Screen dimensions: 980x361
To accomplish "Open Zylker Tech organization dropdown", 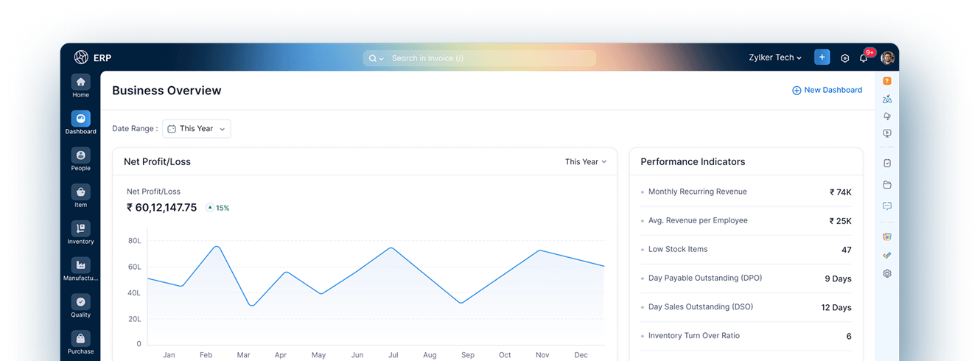I will pyautogui.click(x=775, y=57).
